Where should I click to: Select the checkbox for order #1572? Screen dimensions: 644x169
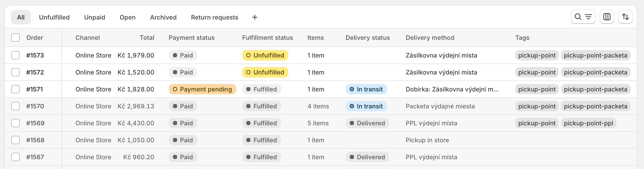point(15,72)
